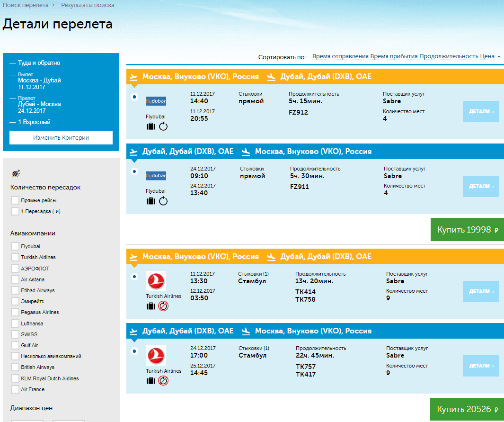Click the duration '22ч. 45мин.'
This screenshot has height=422, width=504.
point(315,355)
